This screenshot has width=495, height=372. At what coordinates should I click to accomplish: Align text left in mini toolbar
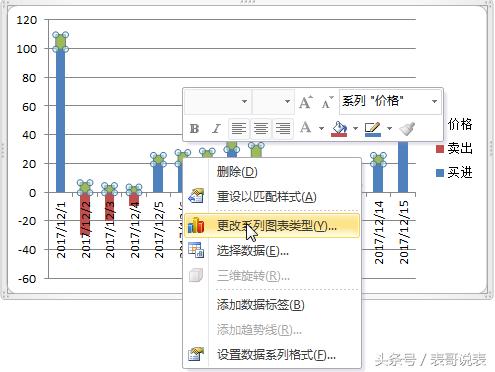239,129
